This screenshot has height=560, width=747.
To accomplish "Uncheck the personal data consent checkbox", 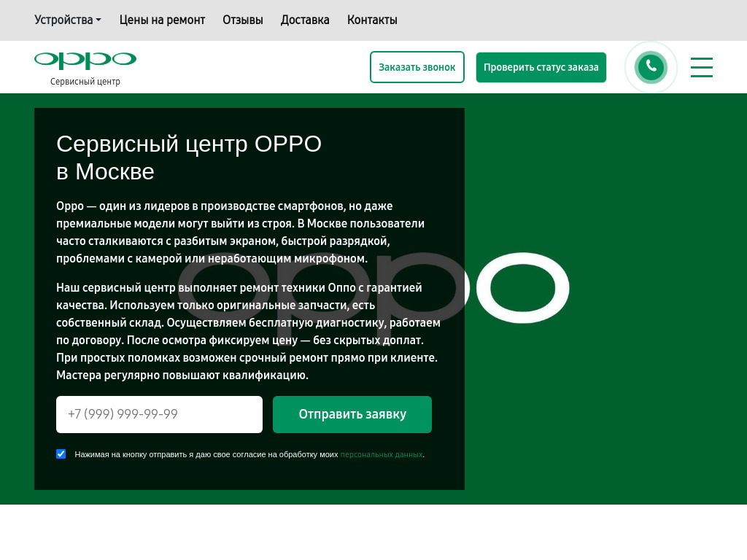I will [x=61, y=454].
